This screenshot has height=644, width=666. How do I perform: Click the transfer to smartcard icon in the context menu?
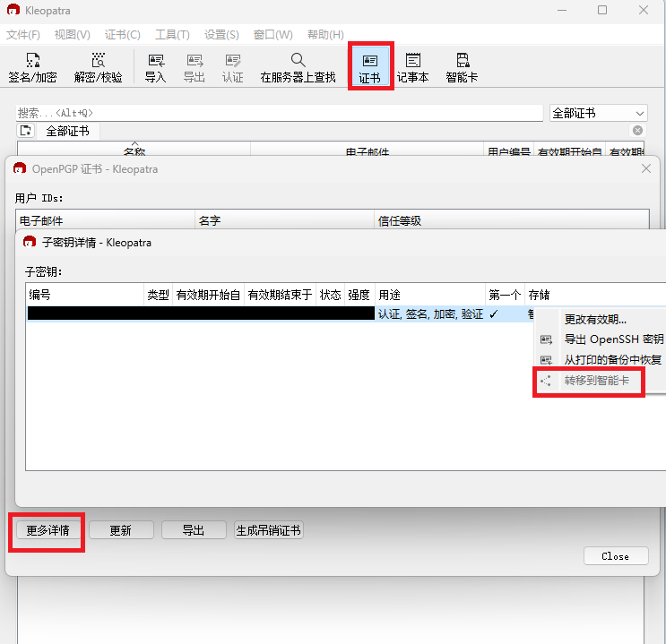[x=546, y=381]
